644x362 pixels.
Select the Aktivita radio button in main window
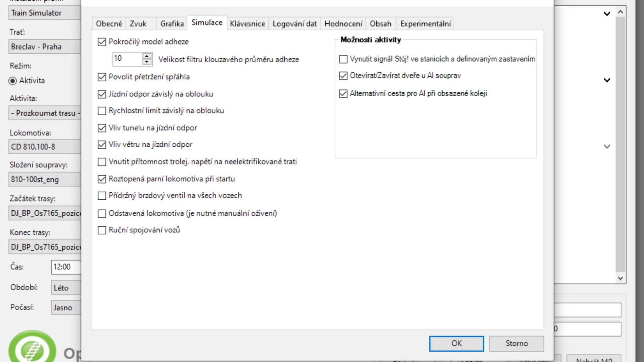point(13,81)
